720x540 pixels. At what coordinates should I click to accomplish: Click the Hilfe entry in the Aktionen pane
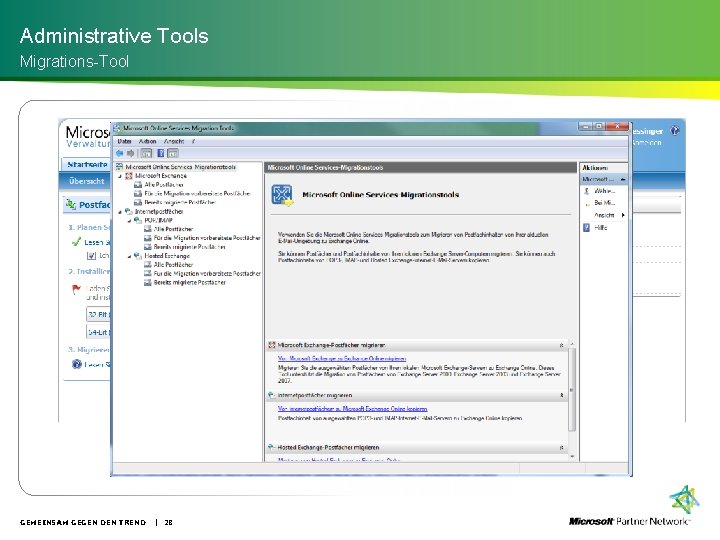click(601, 228)
